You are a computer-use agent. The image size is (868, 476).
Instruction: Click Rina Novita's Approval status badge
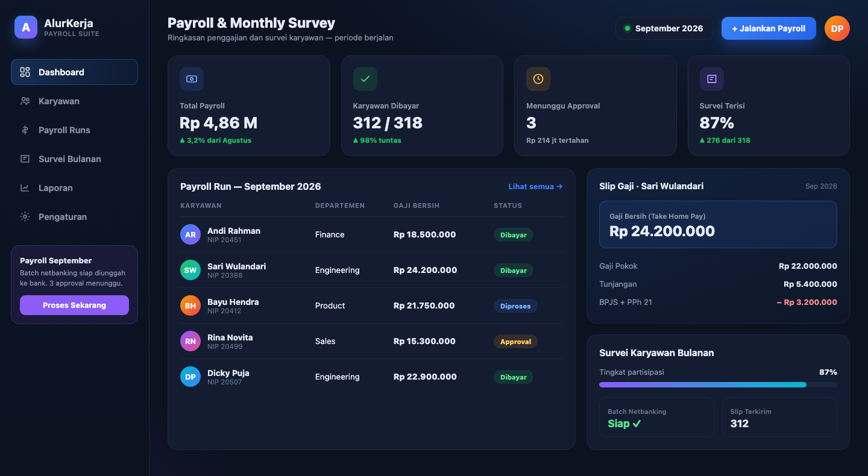coord(515,342)
